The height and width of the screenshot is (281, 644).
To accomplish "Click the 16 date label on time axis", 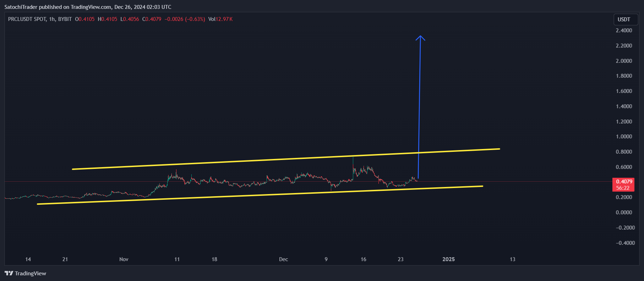I will coord(364,259).
